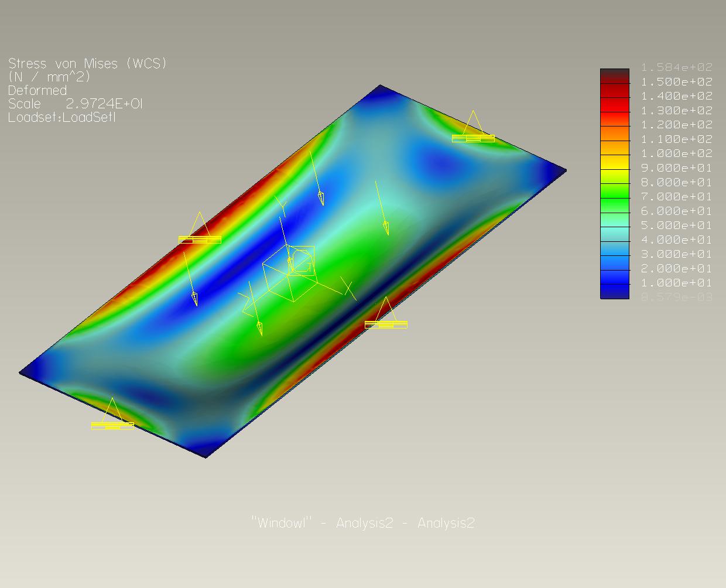Image resolution: width=726 pixels, height=588 pixels.
Task: Click the maximum legend value 1.584e+02
Action: click(x=677, y=67)
